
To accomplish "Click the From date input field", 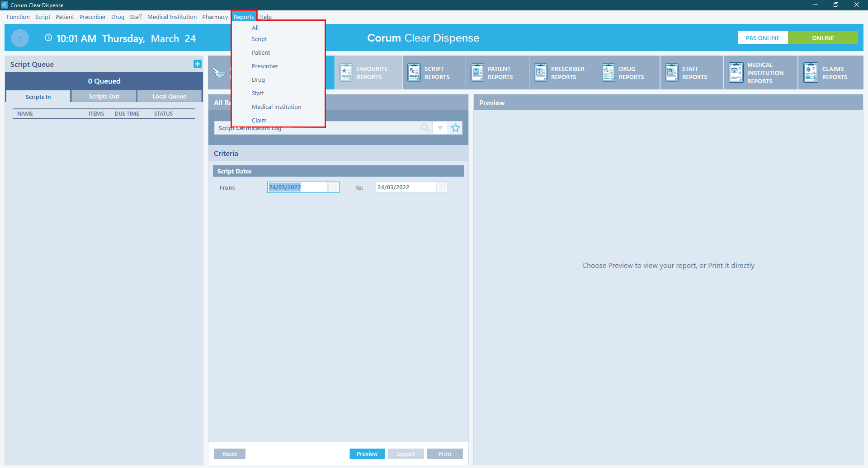I will tap(297, 187).
